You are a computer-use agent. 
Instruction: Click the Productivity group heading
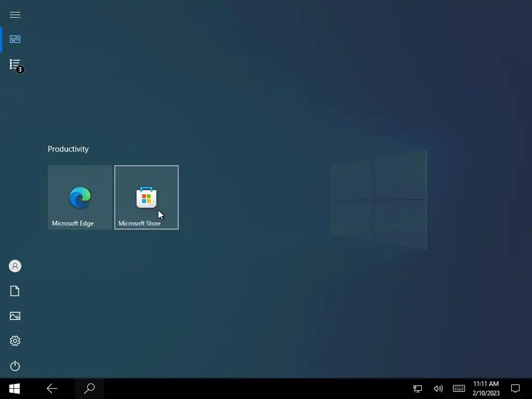68,149
